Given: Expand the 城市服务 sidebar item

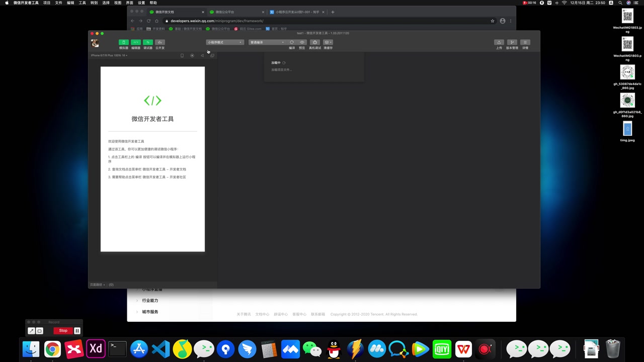Looking at the screenshot, I should 150,312.
